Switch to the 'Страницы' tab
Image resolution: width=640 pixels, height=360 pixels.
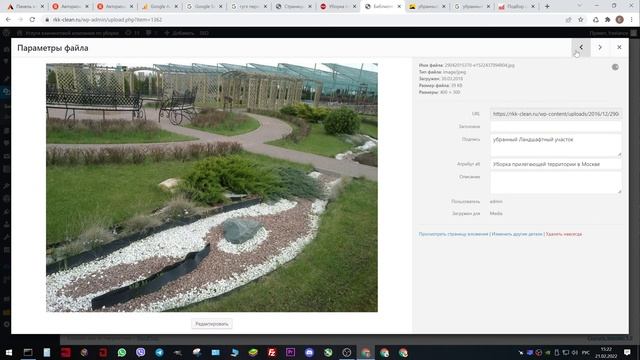[x=293, y=7]
